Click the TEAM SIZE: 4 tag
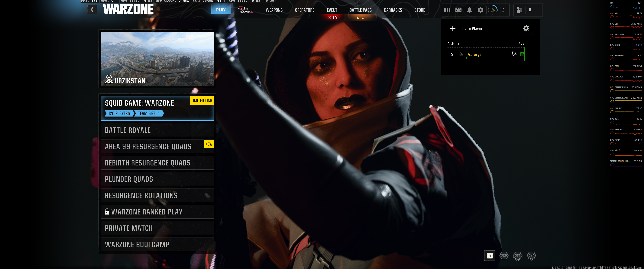Image resolution: width=644 pixels, height=269 pixels. (x=149, y=113)
